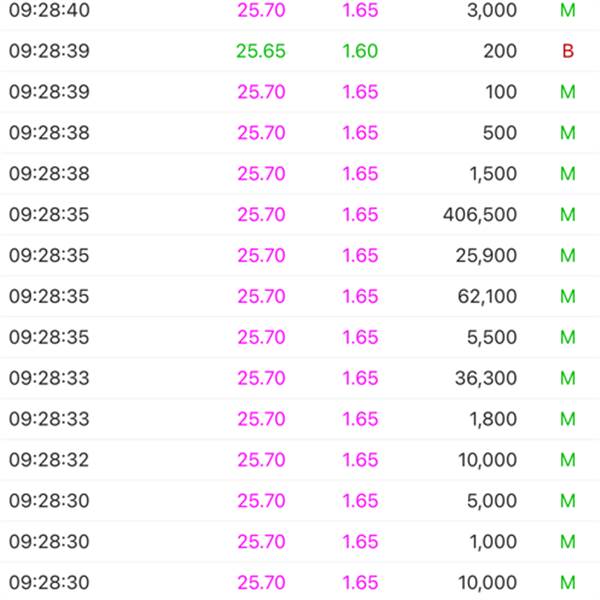Viewport: 600px width, 600px height.
Task: Click the M marker on the 1,000 row
Action: [568, 541]
